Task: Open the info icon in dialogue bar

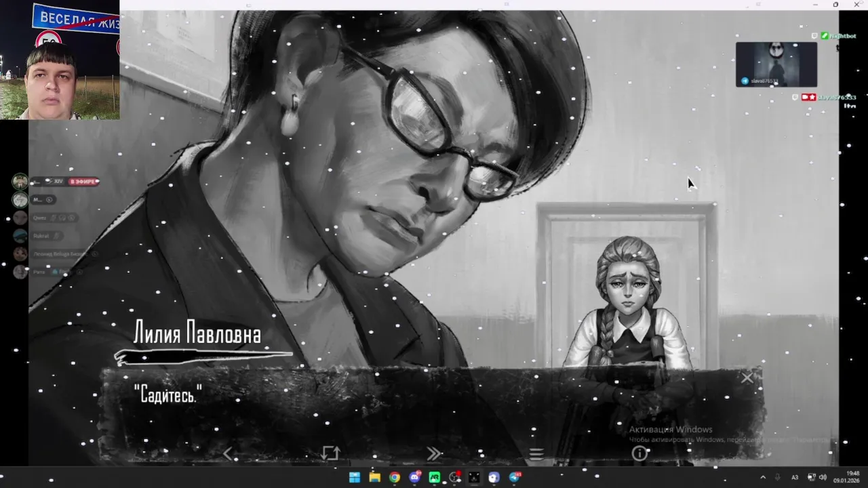Action: point(639,454)
